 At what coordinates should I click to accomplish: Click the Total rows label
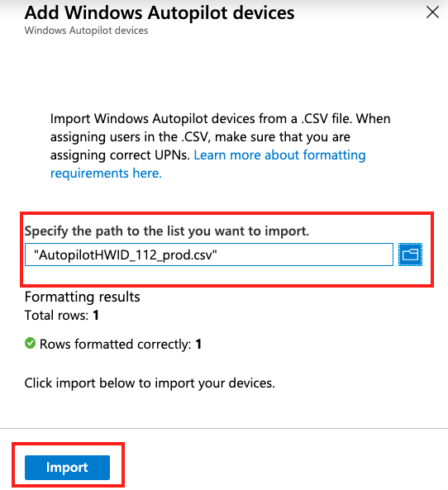pos(56,316)
